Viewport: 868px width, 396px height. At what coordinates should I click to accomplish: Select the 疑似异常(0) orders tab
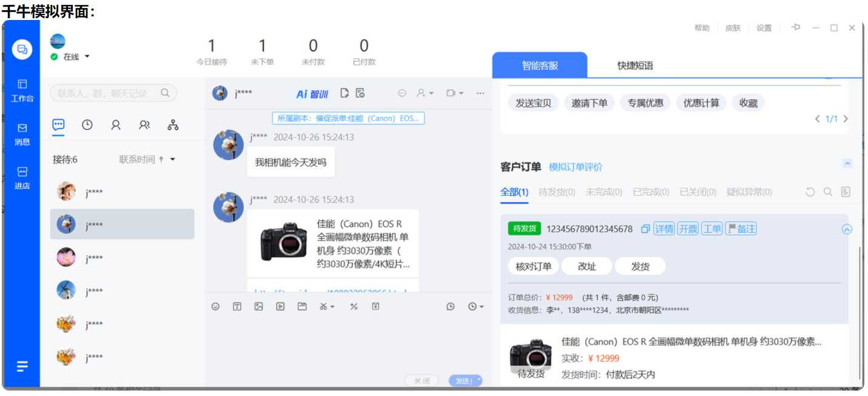(x=750, y=192)
